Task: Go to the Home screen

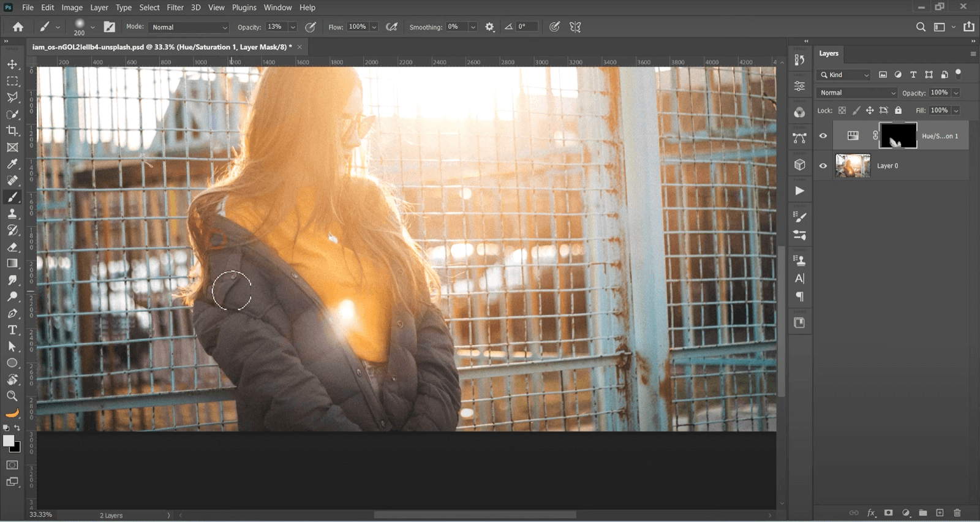Action: [x=18, y=27]
